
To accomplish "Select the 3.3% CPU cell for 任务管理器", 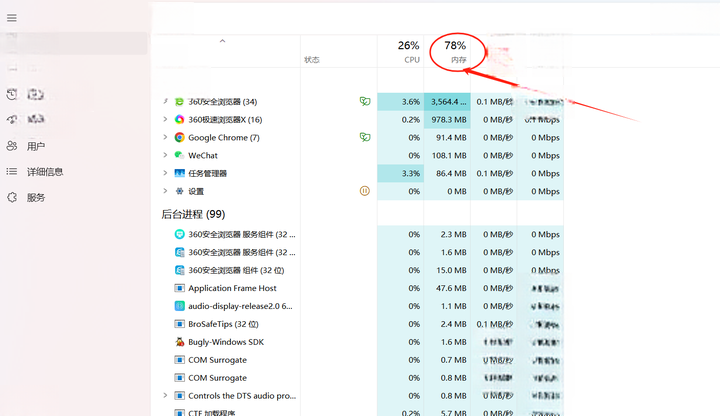I will click(x=400, y=173).
